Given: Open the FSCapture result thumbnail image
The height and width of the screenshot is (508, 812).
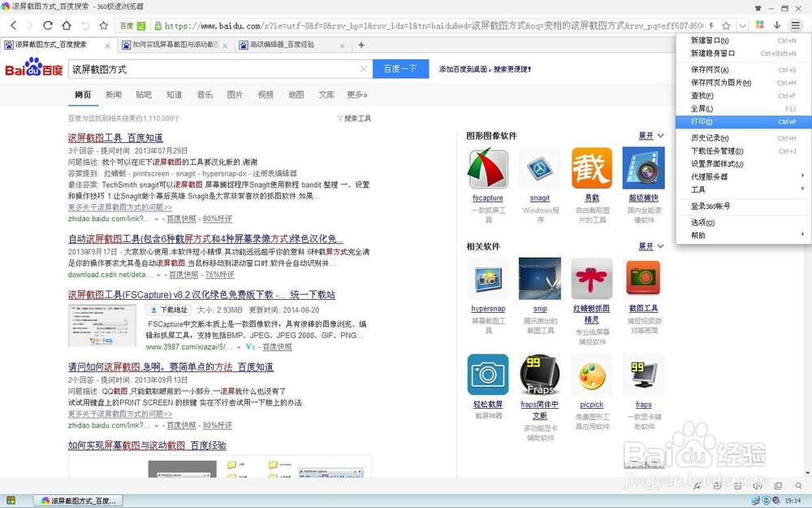Looking at the screenshot, I should (102, 325).
